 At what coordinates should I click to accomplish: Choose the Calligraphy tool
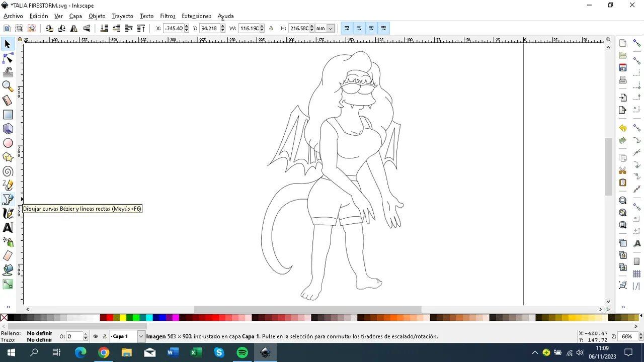point(8,214)
